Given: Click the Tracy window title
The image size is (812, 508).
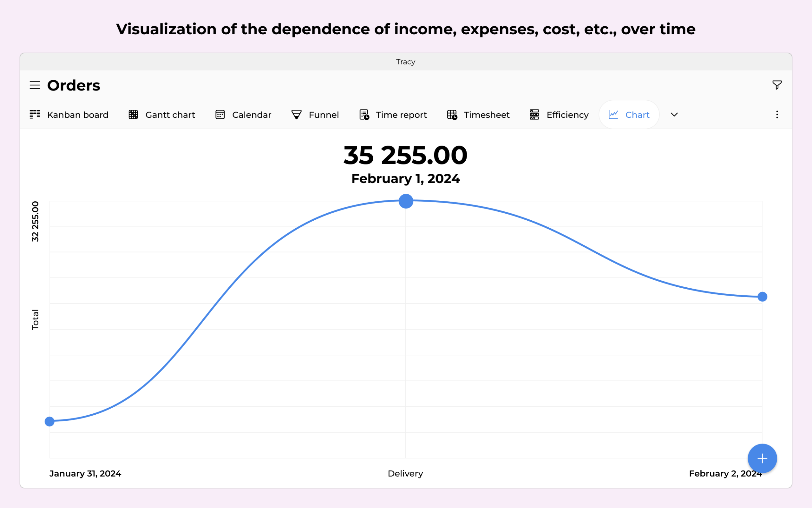Looking at the screenshot, I should [406, 62].
